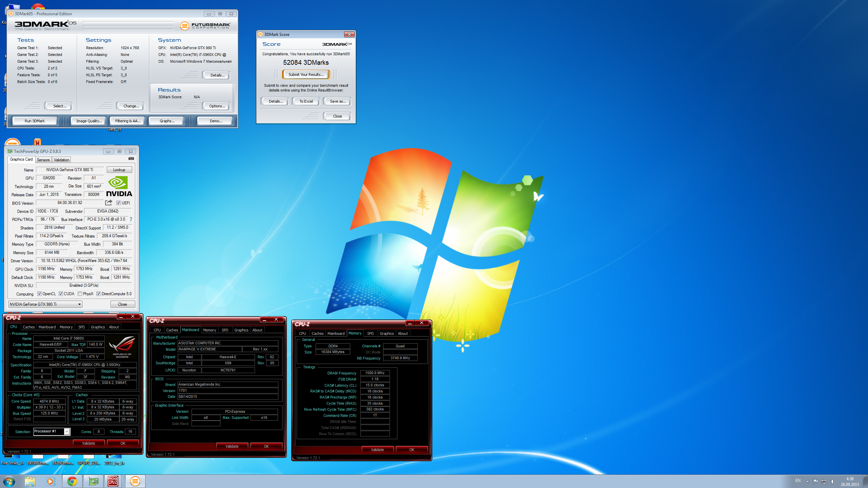The height and width of the screenshot is (488, 868).
Task: Click Change... in the Settings section
Action: pos(131,106)
